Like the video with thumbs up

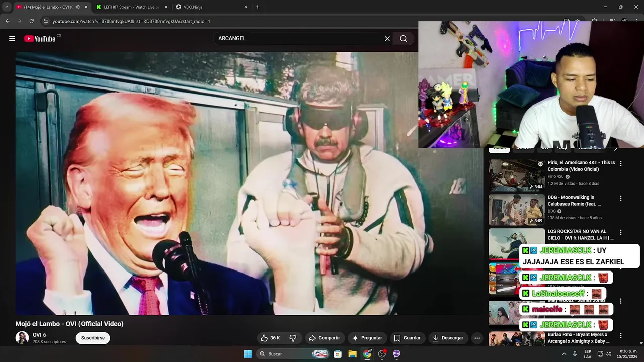click(270, 338)
